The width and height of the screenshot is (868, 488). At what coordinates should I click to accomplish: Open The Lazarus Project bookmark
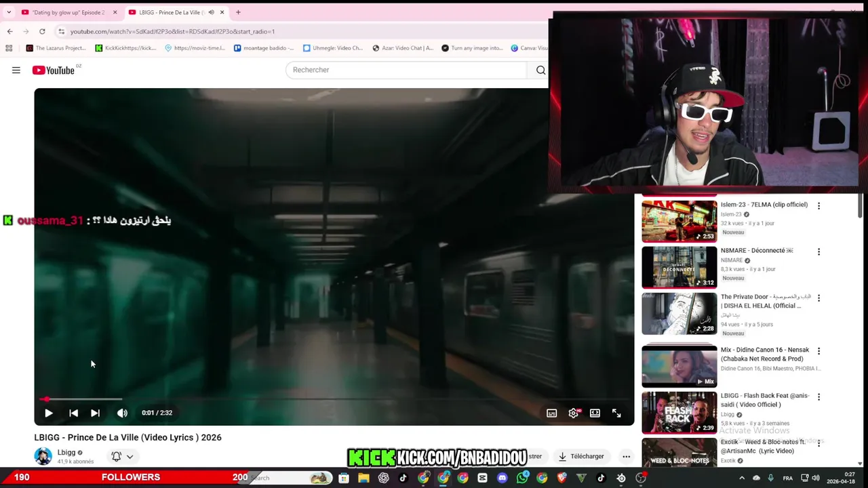[x=56, y=48]
